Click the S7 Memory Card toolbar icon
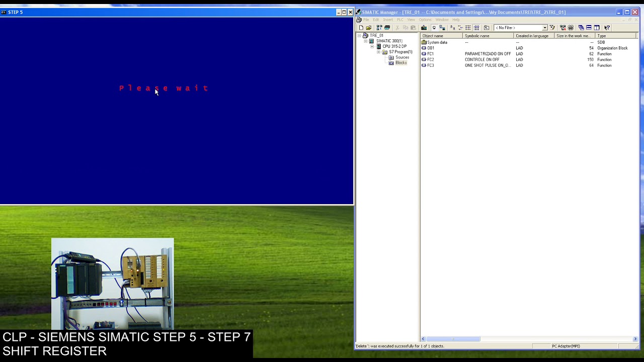644x362 pixels. point(387,28)
